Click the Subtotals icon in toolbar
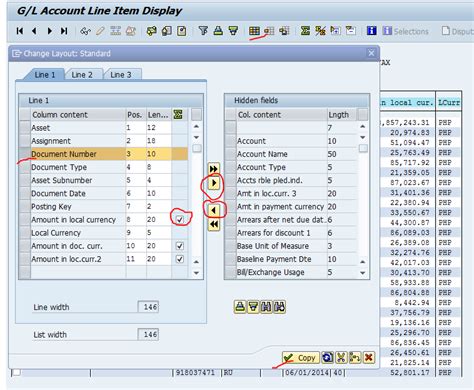 pyautogui.click(x=320, y=31)
